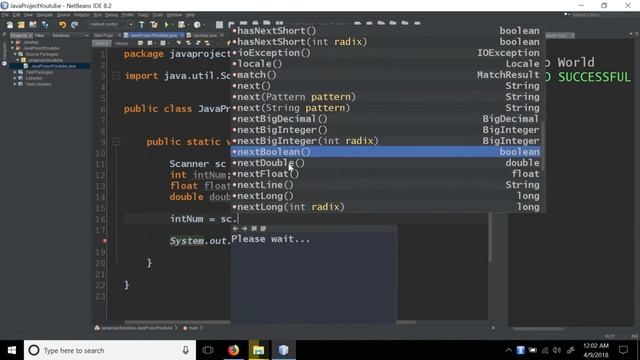640x360 pixels.
Task: Click the Profile Project toolbar icon
Action: [197, 25]
